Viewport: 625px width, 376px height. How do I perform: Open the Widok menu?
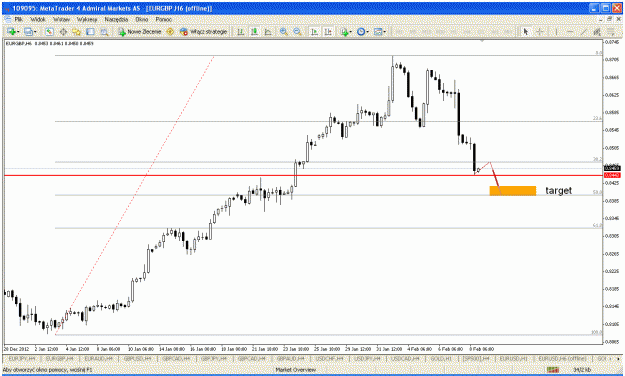(38, 19)
